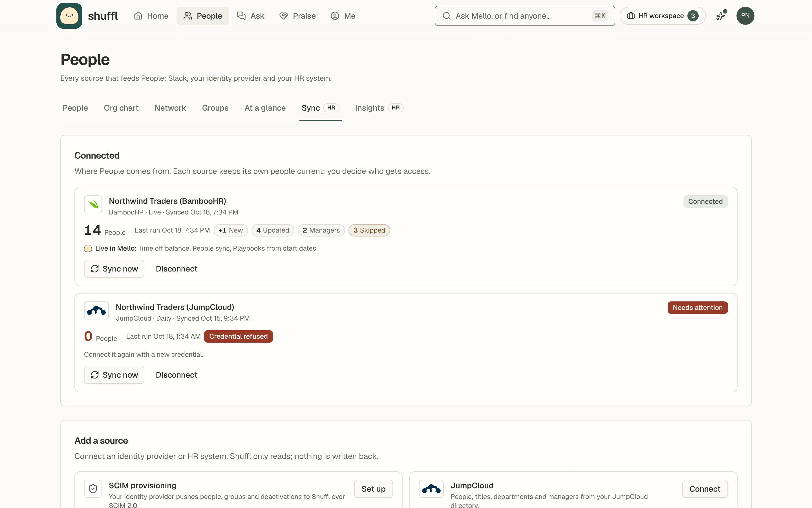Sync now for the BambooHR source
812x508 pixels.
(114, 269)
